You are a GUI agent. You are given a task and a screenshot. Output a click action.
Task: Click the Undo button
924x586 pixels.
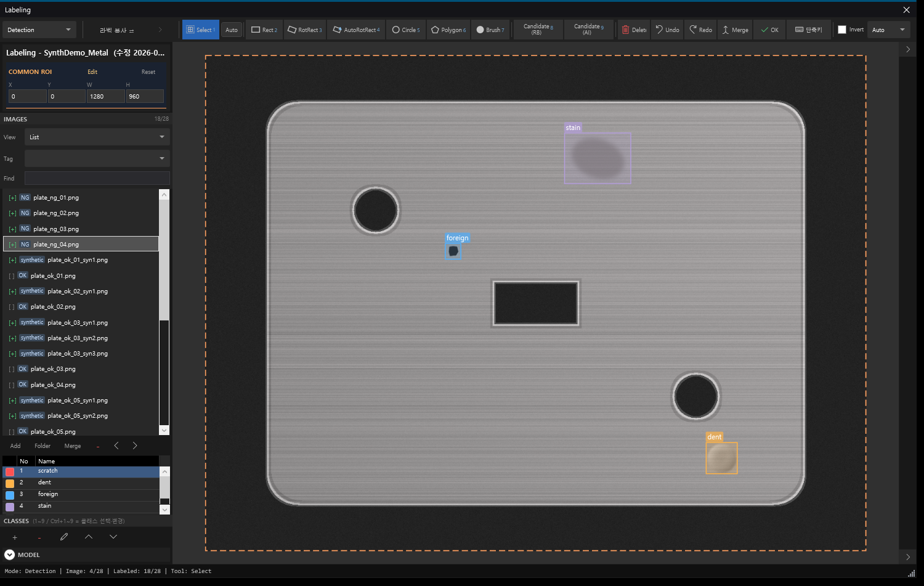pyautogui.click(x=667, y=30)
